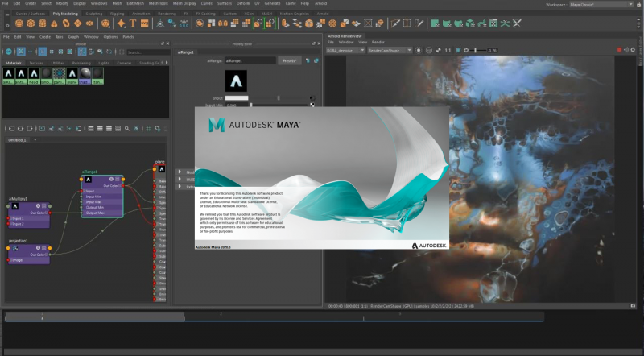
Task: Select the Lights tab in Hypershade browser
Action: (104, 63)
